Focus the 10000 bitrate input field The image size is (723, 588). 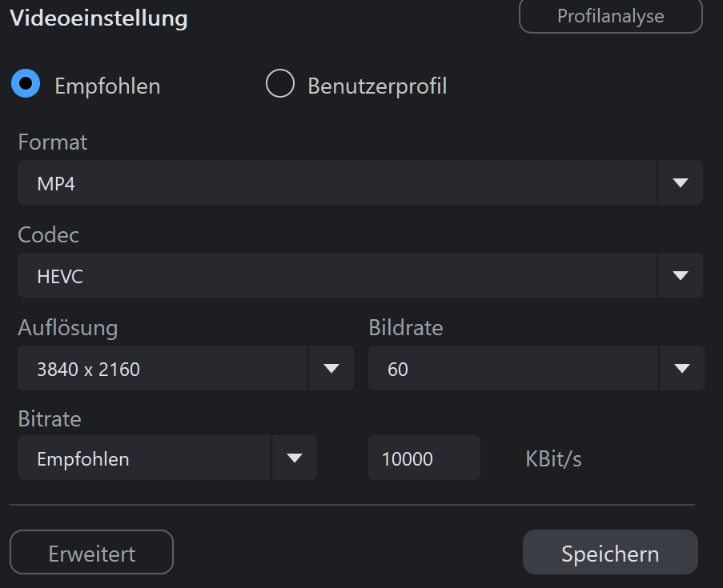(x=424, y=458)
